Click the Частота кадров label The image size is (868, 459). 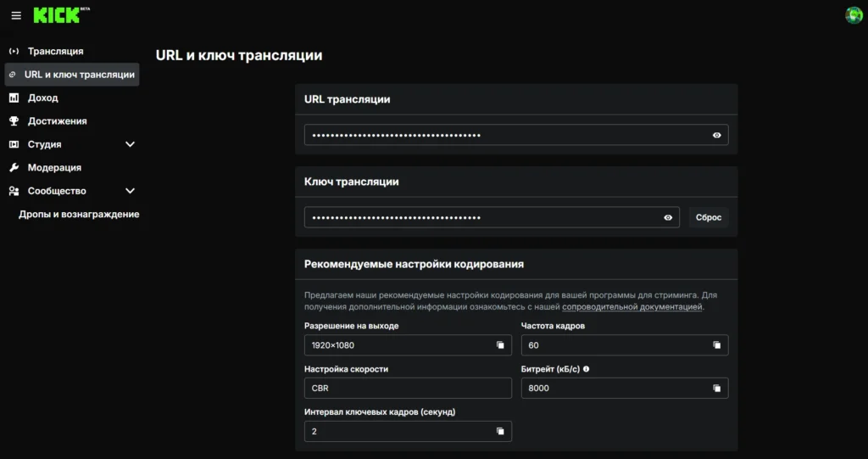pyautogui.click(x=553, y=326)
